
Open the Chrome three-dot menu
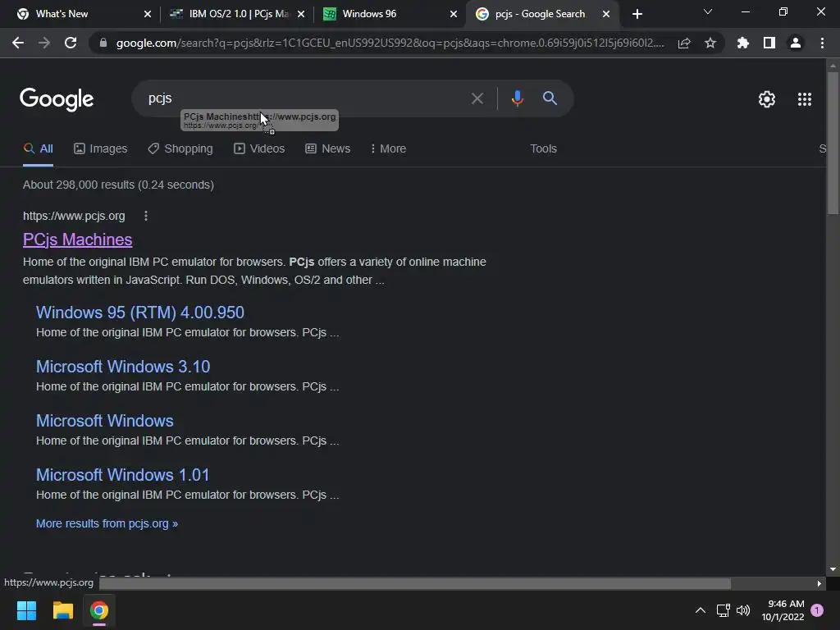point(822,43)
